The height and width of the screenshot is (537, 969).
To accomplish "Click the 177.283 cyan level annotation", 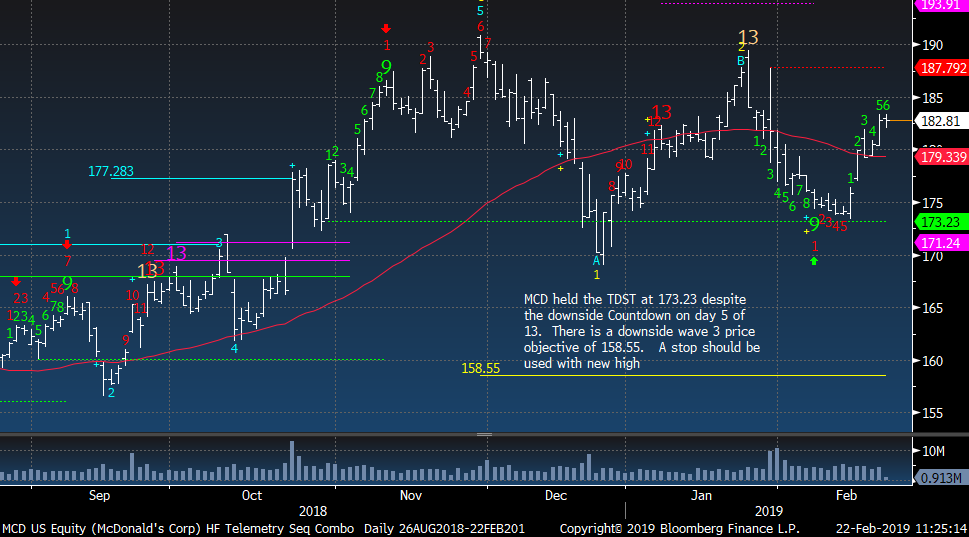I will [x=111, y=171].
